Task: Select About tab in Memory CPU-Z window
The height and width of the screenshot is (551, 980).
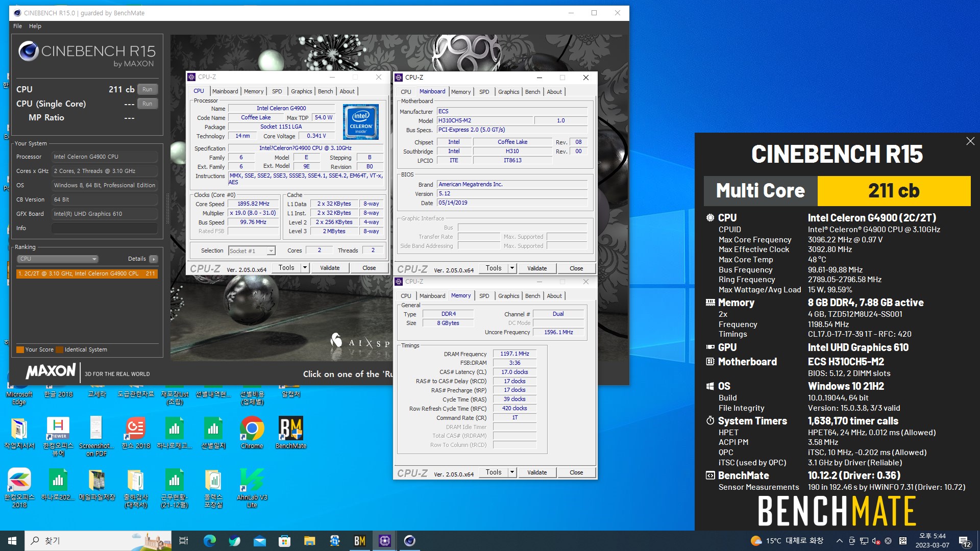Action: point(554,296)
